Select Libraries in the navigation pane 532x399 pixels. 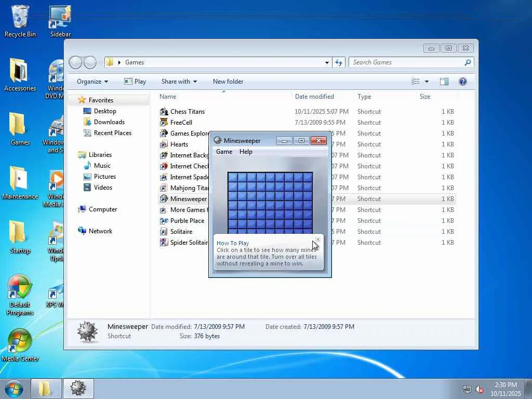(100, 155)
